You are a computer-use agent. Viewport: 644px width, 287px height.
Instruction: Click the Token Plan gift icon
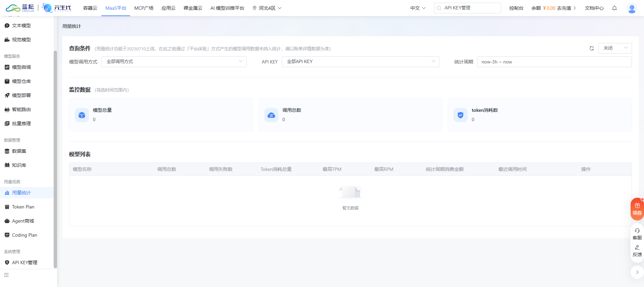pyautogui.click(x=7, y=207)
